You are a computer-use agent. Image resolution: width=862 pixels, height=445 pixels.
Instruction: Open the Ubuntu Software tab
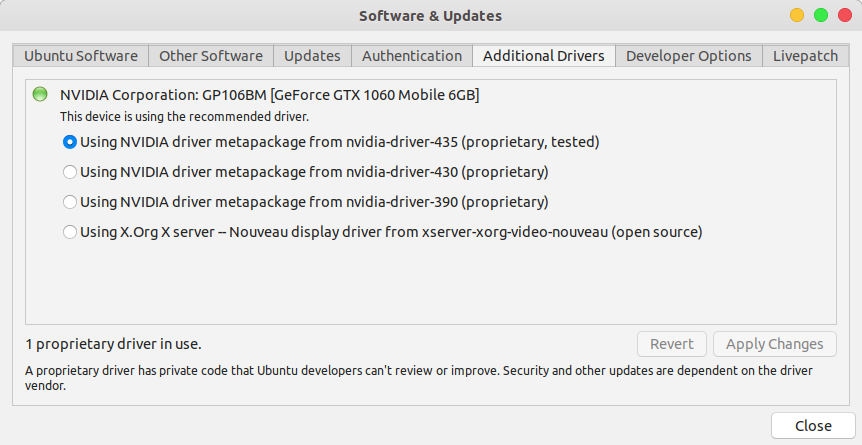(81, 56)
